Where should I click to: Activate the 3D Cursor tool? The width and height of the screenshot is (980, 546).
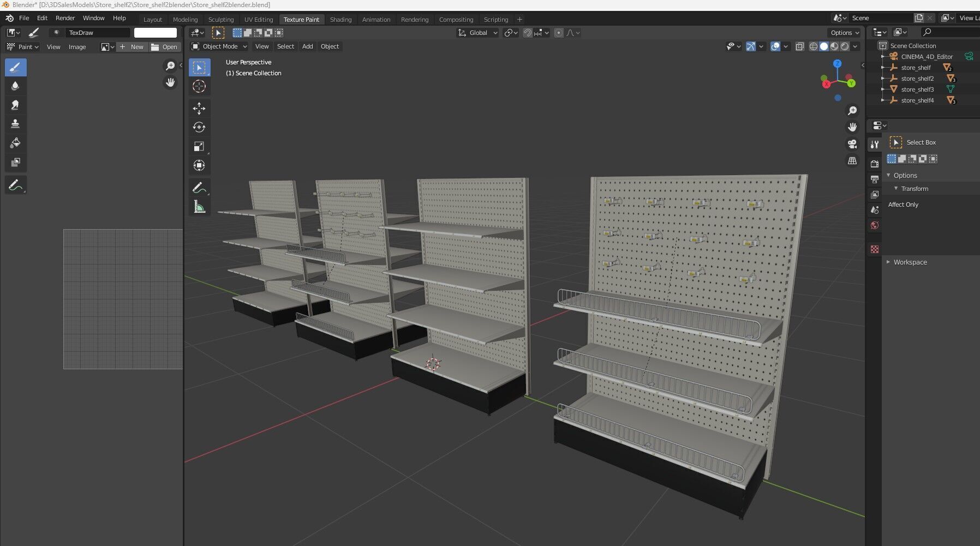coord(199,86)
